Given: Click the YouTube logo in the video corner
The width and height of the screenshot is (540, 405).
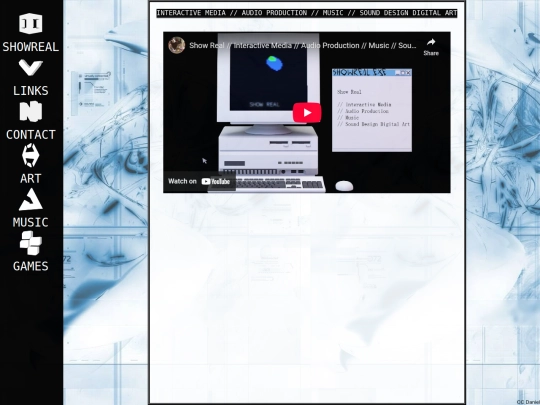Looking at the screenshot, I should [216, 181].
